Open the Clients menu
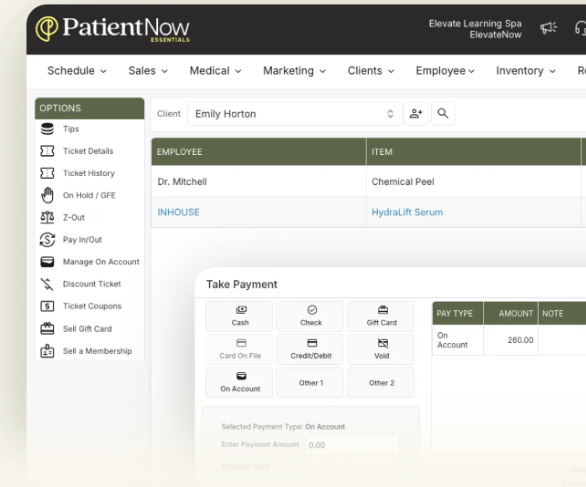Image resolution: width=586 pixels, height=487 pixels. [x=371, y=71]
